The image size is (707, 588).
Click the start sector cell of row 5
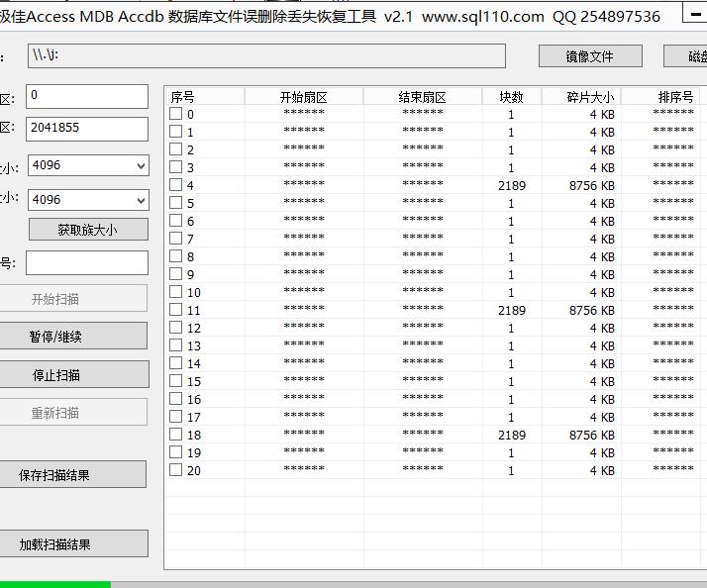[304, 202]
